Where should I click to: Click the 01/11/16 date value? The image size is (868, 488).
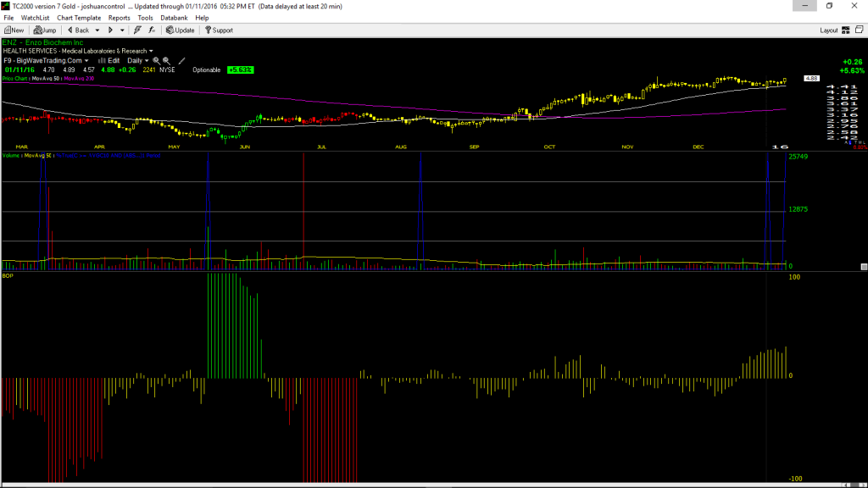(20, 70)
